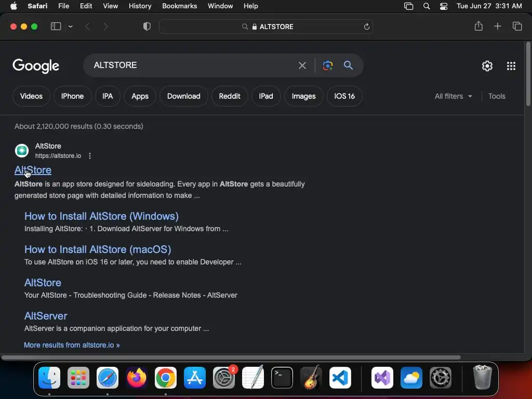Open Google apps grid

point(511,66)
